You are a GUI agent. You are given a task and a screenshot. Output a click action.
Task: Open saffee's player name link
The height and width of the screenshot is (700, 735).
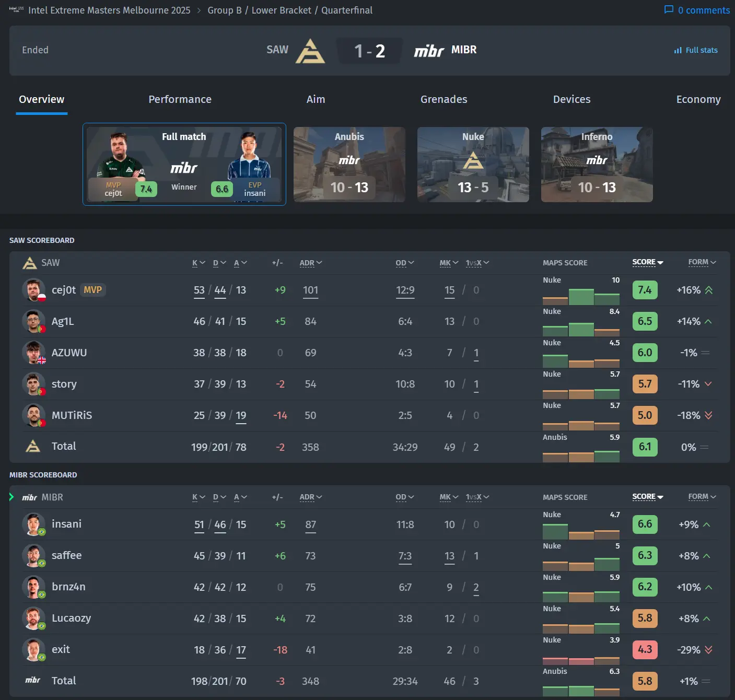tap(67, 555)
